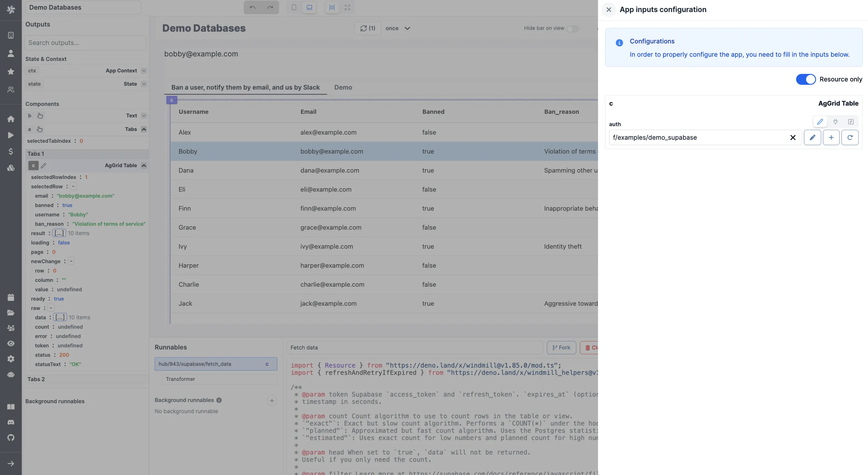
Task: Add a background runnable with plus icon
Action: (272, 400)
